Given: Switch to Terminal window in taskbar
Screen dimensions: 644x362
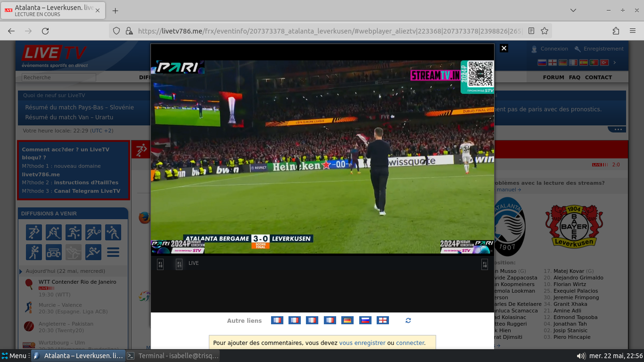Looking at the screenshot, I should pyautogui.click(x=173, y=355).
